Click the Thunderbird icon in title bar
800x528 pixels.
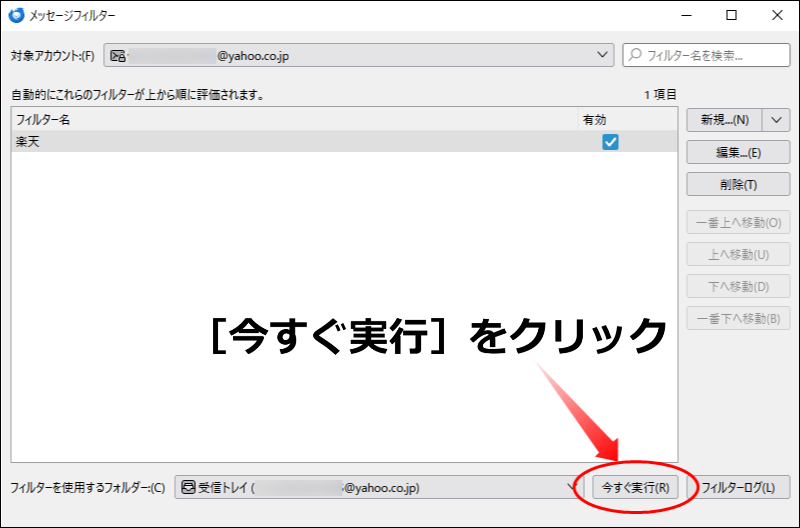(16, 15)
